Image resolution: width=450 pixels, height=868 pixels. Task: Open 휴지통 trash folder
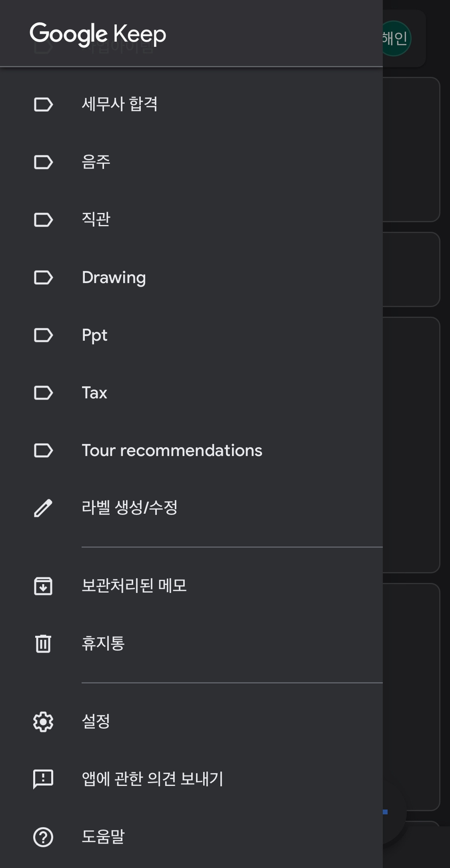pos(191,643)
